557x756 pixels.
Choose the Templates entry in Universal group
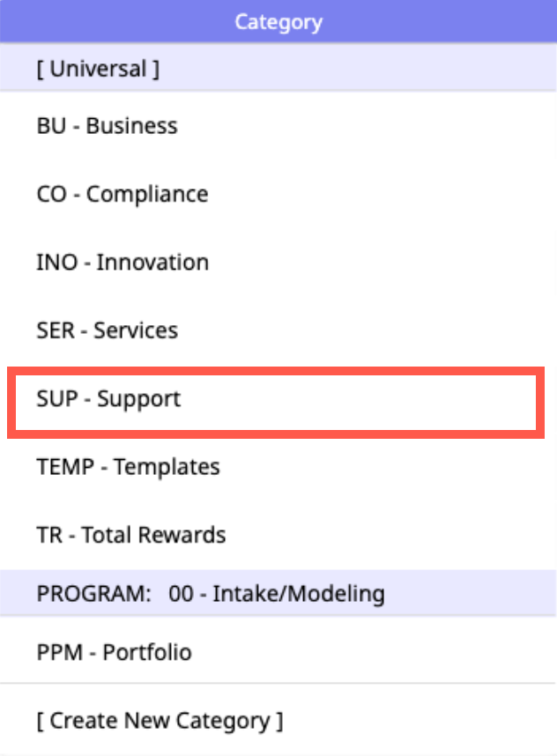[x=129, y=467]
